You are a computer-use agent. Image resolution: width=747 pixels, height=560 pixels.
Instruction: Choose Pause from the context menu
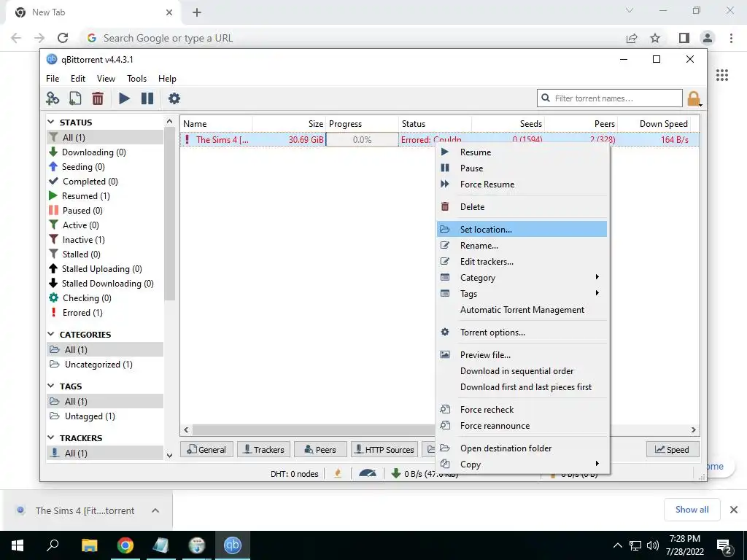click(x=522, y=168)
